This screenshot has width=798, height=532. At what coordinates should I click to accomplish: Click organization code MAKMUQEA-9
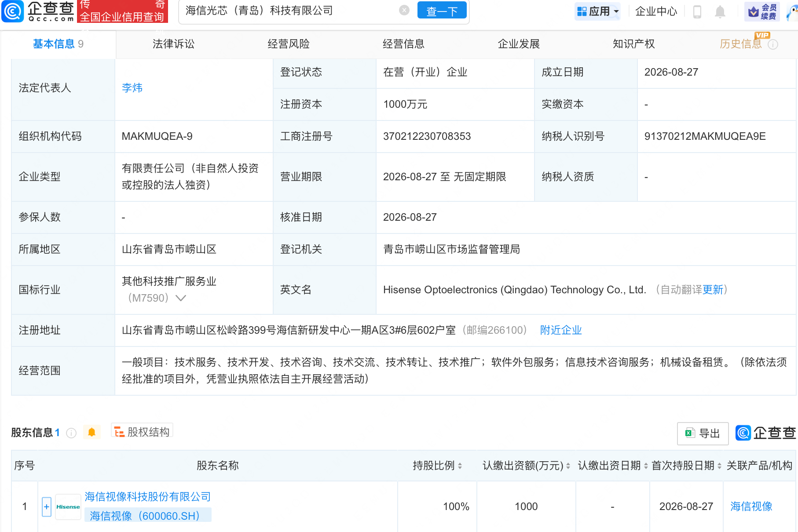157,136
